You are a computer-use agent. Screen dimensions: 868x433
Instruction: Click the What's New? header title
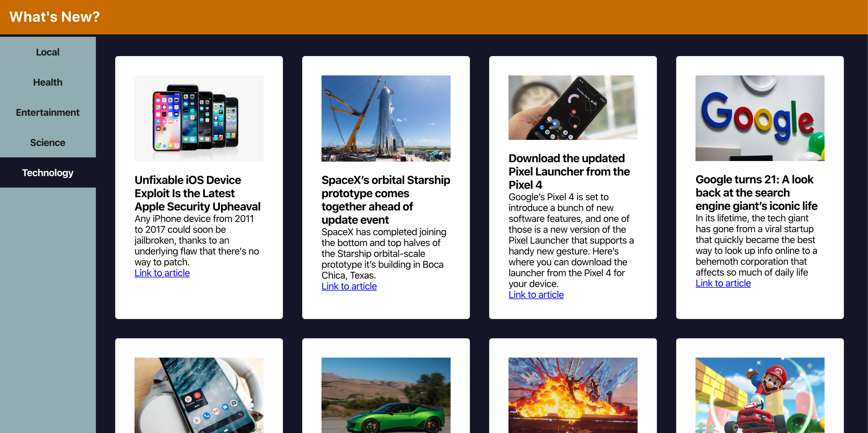[x=55, y=17]
